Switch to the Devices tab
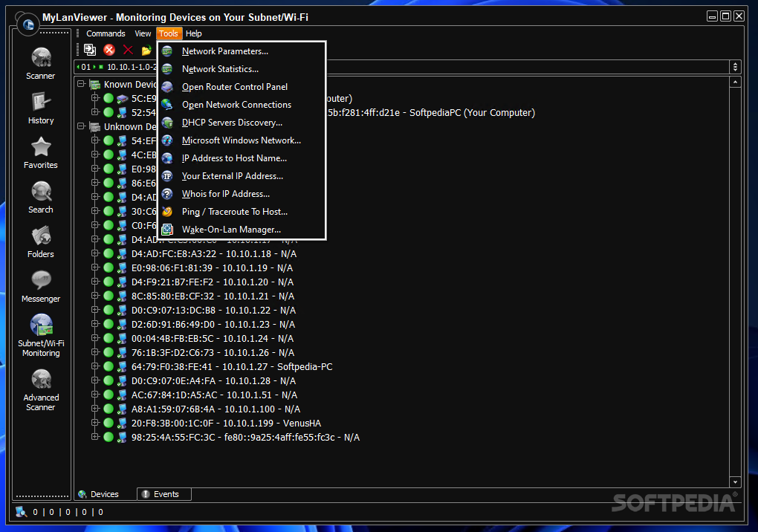Image resolution: width=758 pixels, height=532 pixels. click(x=106, y=494)
